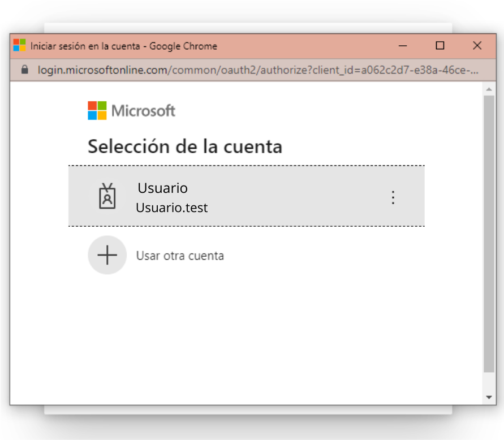
Task: Click the ID badge icon of Usuario
Action: point(107,196)
